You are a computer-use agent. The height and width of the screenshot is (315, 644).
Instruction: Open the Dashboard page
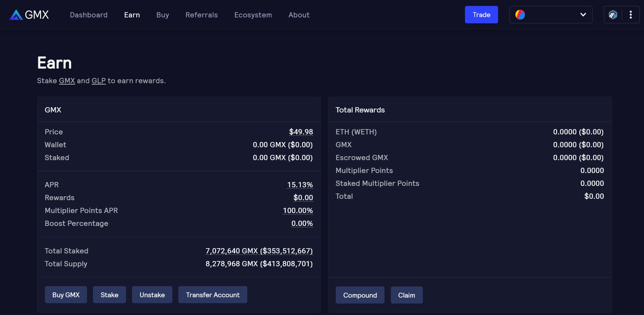click(x=89, y=15)
